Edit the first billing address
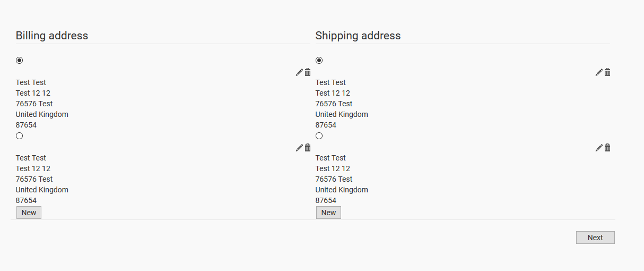 point(299,72)
